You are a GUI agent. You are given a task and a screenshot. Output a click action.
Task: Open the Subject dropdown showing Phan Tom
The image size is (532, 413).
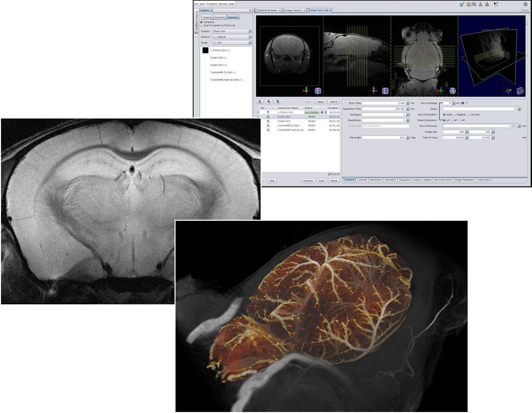232,31
